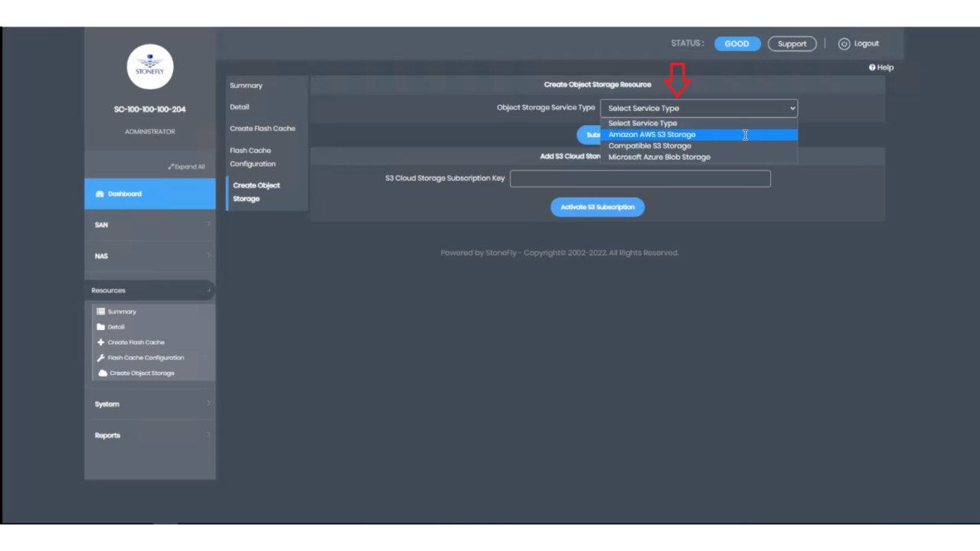980x551 pixels.
Task: Click the Summary list icon under Resources
Action: pyautogui.click(x=100, y=311)
